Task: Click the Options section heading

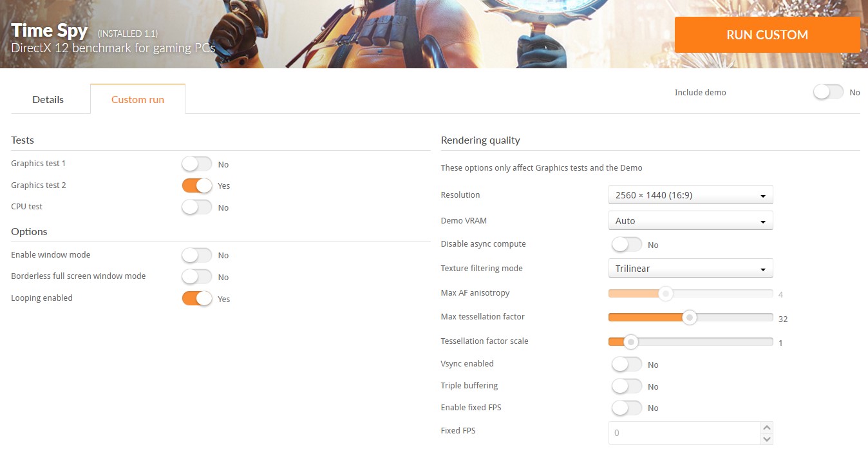Action: [x=29, y=231]
